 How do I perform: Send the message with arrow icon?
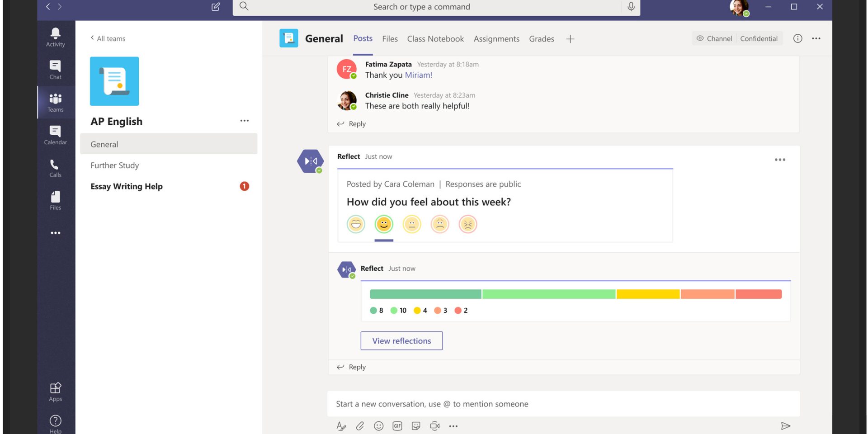(786, 426)
